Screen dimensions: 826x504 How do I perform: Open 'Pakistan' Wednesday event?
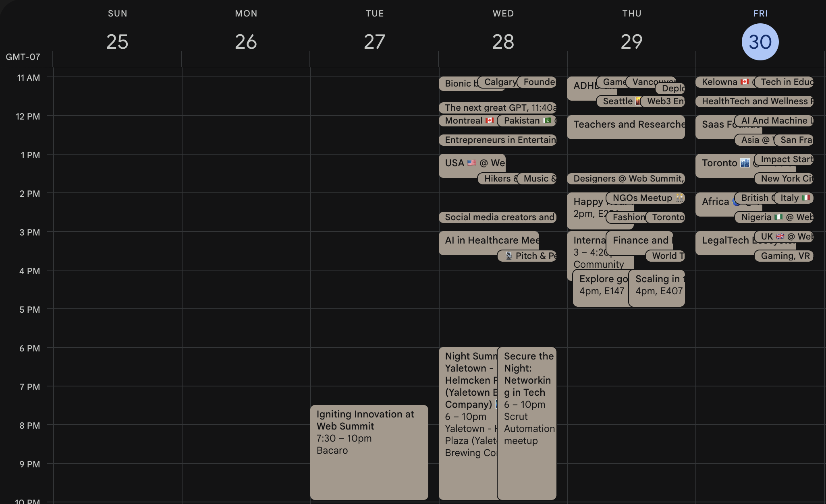527,120
